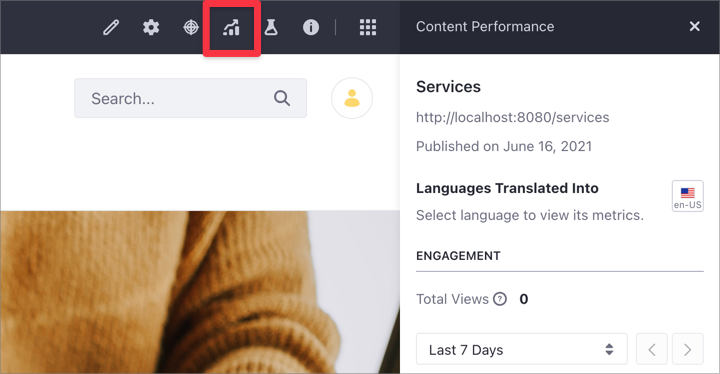
Task: Click the sweater banner image
Action: tap(200, 292)
